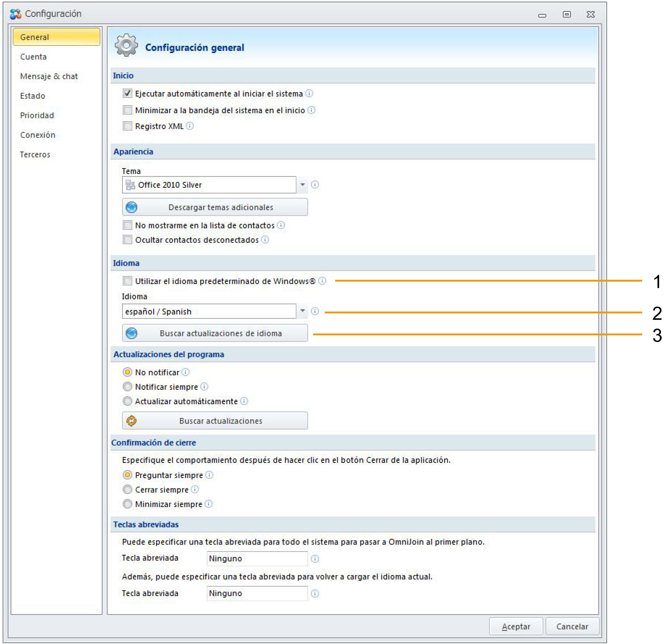Click info icon beside second Tecla abreviada field
The width and height of the screenshot is (665, 644).
coord(315,593)
